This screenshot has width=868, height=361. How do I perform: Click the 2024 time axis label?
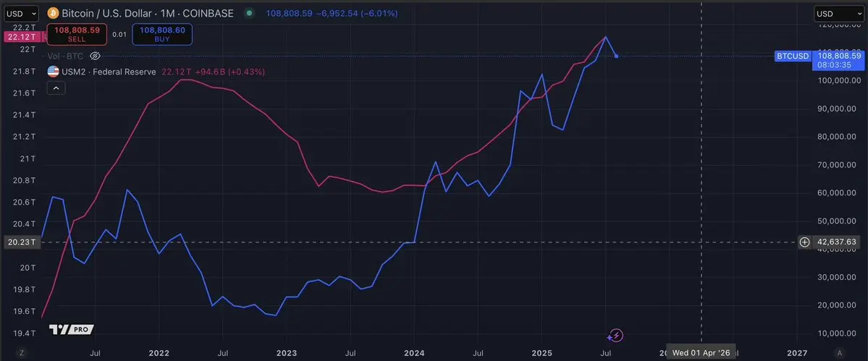click(x=414, y=353)
